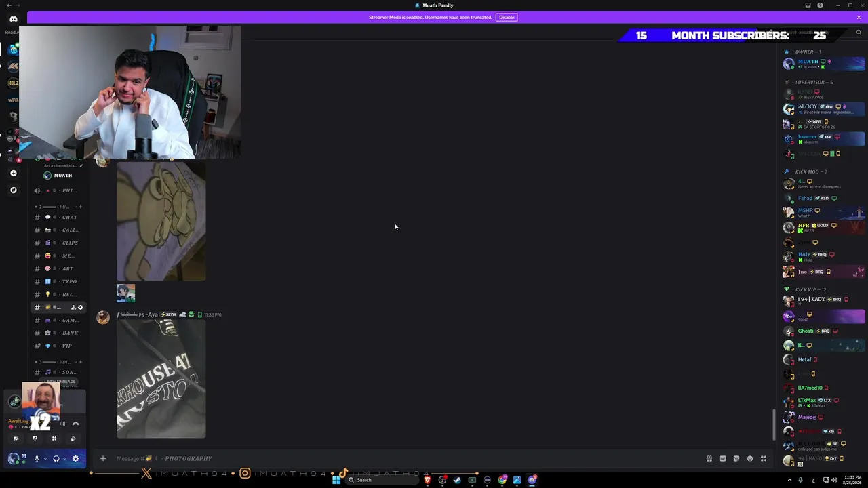
Task: Join the SON voice channel
Action: pos(59,372)
